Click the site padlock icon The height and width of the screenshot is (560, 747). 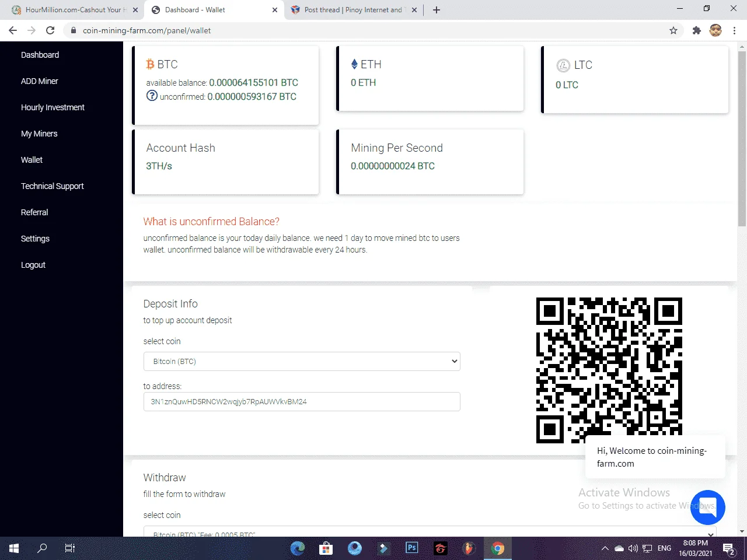[x=74, y=30]
